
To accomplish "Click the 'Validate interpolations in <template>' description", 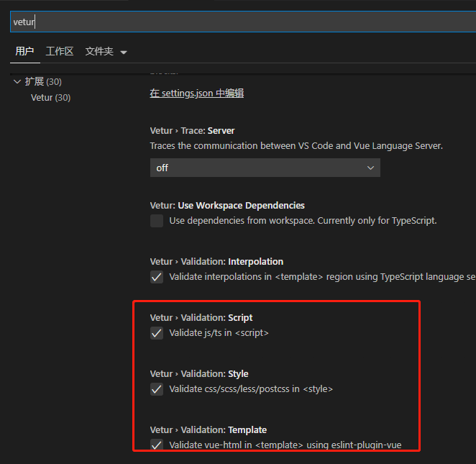I will pyautogui.click(x=322, y=277).
